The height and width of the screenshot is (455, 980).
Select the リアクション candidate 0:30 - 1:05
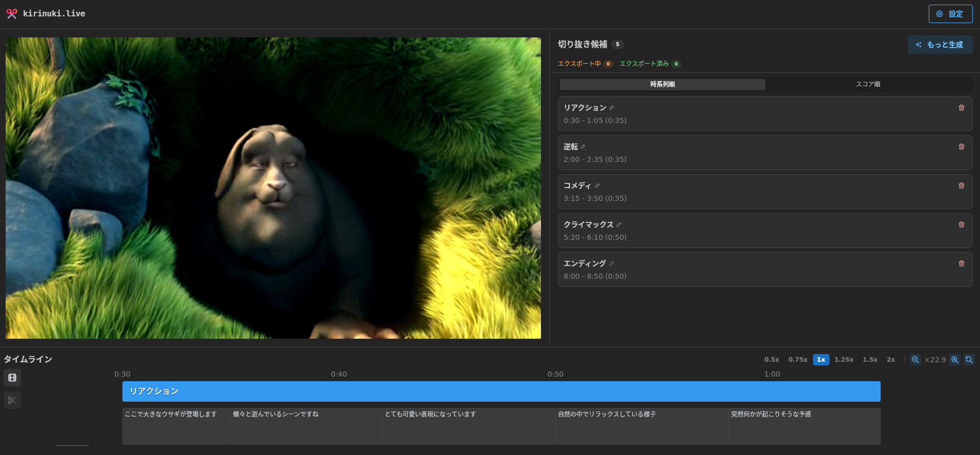tap(765, 114)
